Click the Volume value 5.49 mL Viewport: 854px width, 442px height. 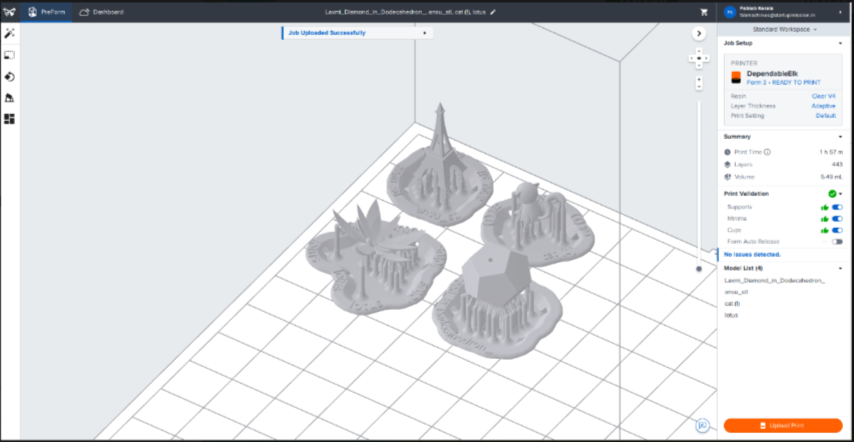833,177
